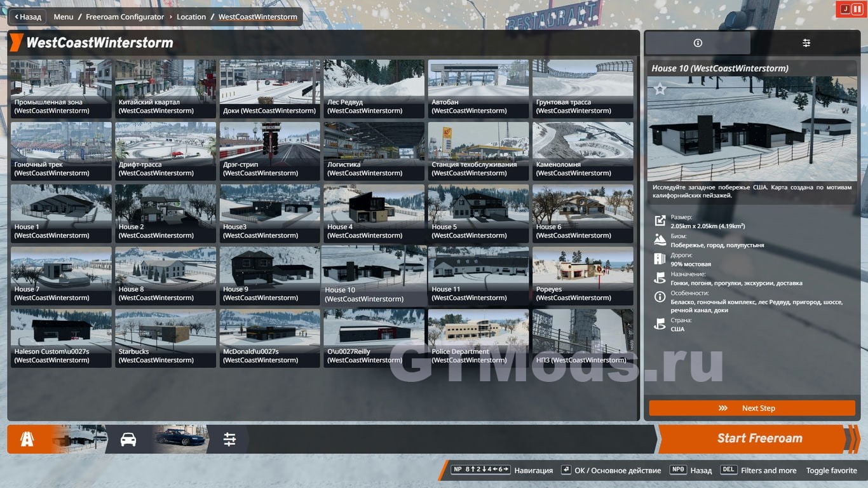Toggle favorite star on House 10 preview

coord(660,90)
